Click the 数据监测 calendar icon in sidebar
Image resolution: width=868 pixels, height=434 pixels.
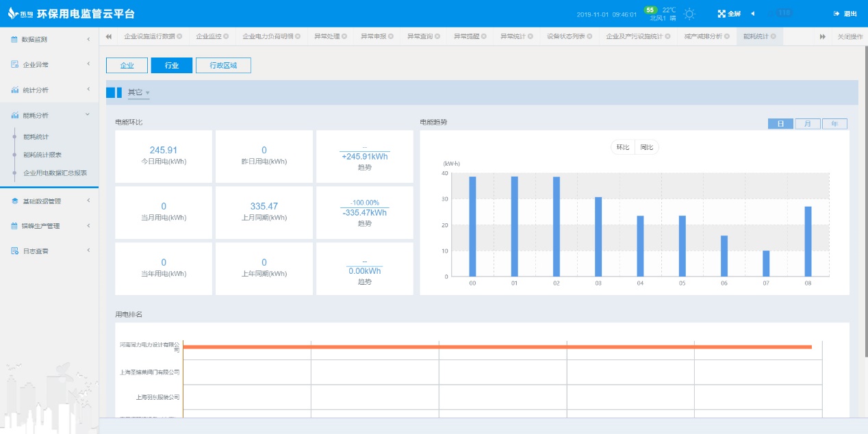14,40
